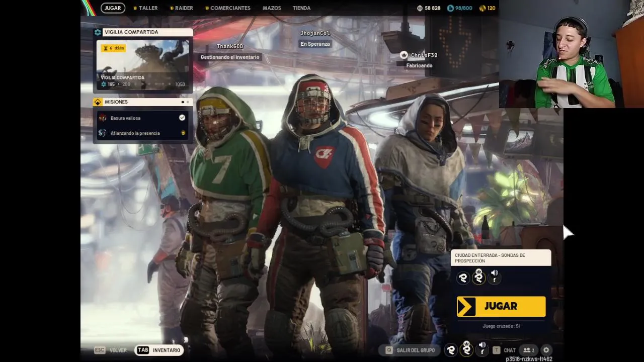Open the JUGAR tab in the top menu
This screenshot has width=644, height=362.
click(113, 8)
